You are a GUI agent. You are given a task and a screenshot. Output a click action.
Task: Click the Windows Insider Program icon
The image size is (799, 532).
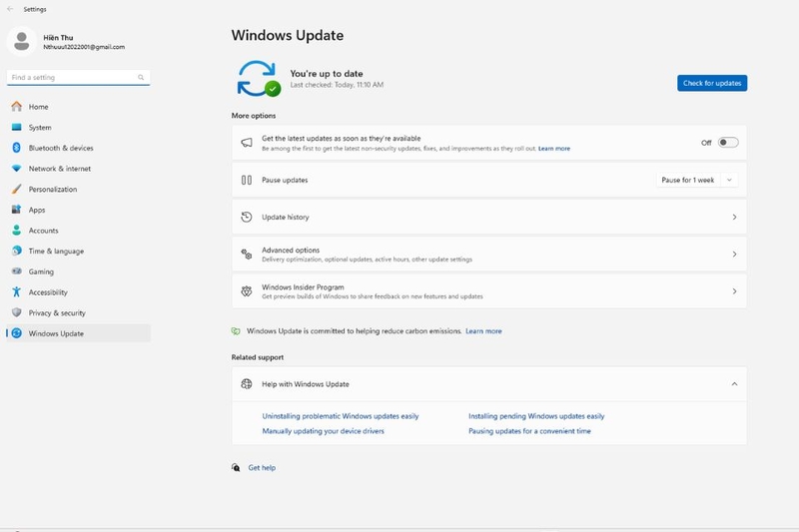247,291
